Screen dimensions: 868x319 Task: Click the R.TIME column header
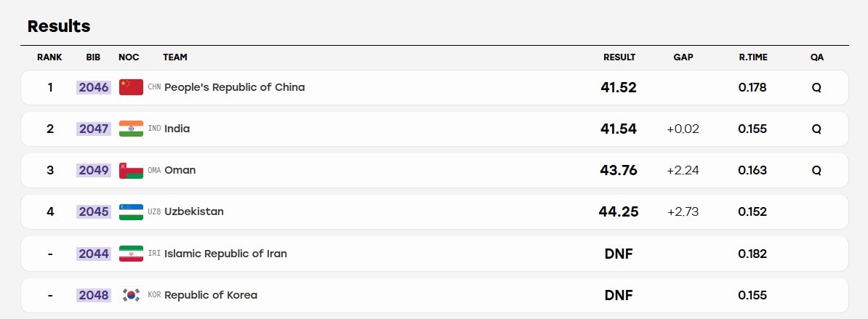(x=753, y=57)
